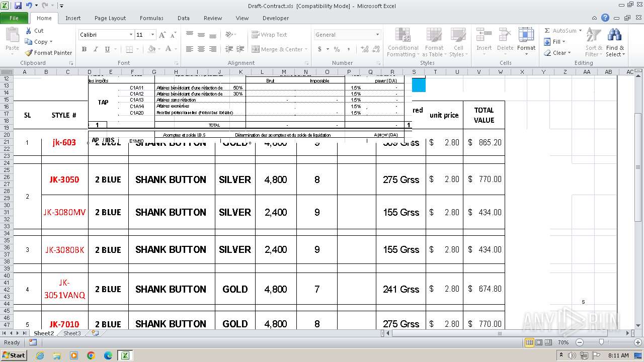Expand the Copy dropdown arrow

(51, 42)
